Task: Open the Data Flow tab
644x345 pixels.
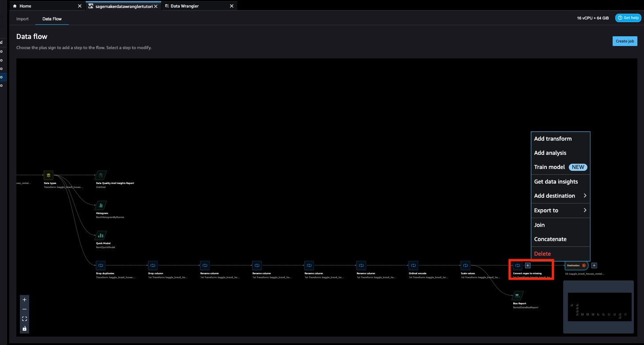Action: click(x=52, y=19)
